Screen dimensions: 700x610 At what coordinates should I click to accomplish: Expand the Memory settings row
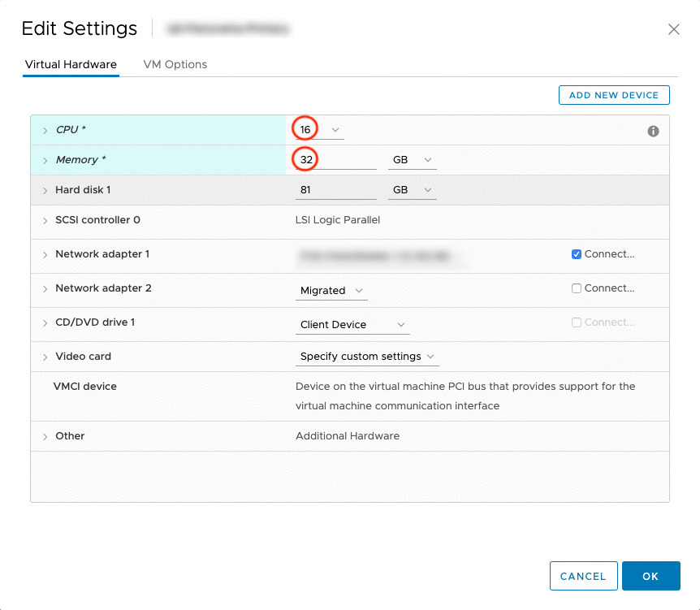(45, 160)
